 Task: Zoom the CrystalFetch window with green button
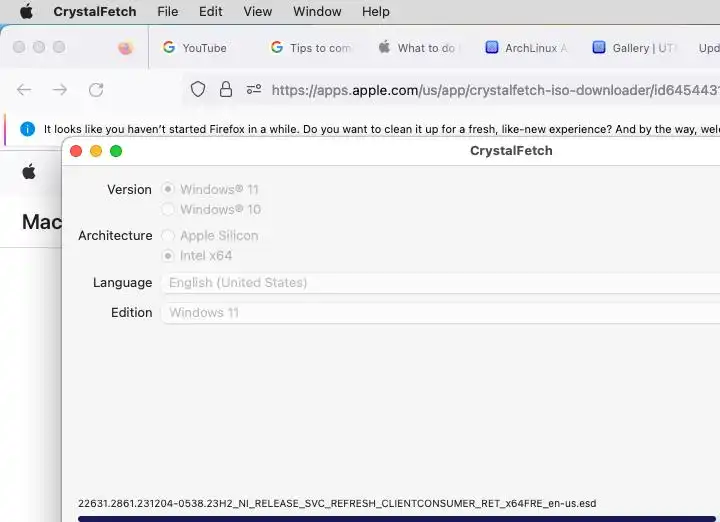pyautogui.click(x=116, y=151)
